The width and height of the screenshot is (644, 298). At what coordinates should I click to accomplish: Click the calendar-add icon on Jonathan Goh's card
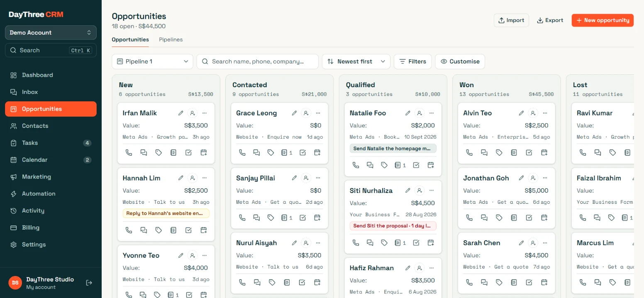(544, 217)
